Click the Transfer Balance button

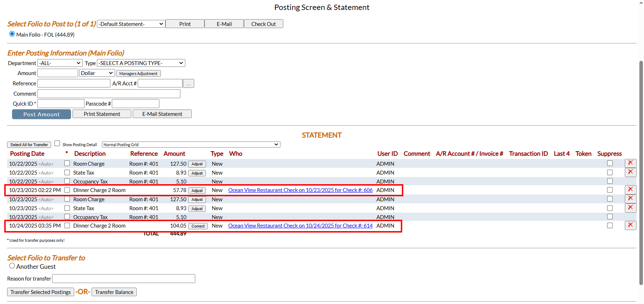click(114, 292)
